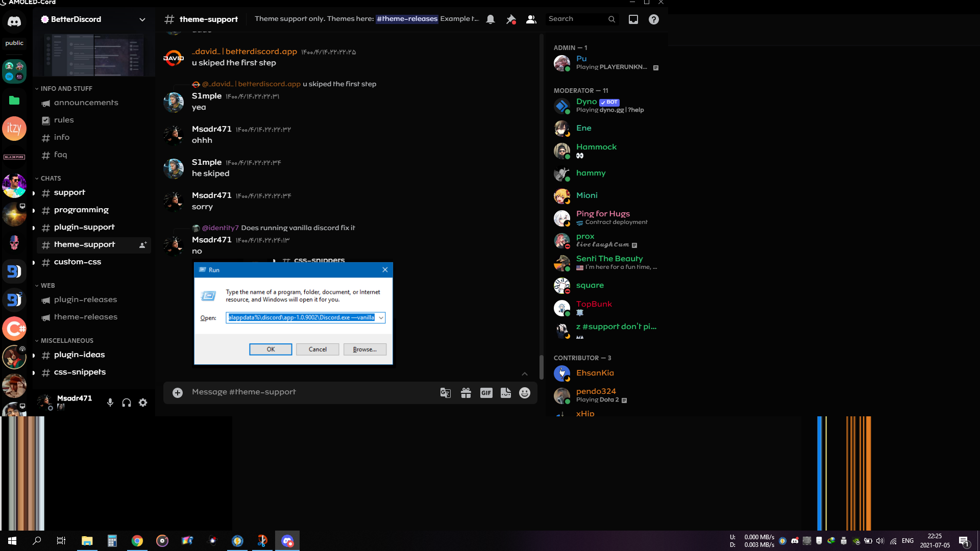Open the green folder server group
The image size is (980, 551).
click(14, 101)
